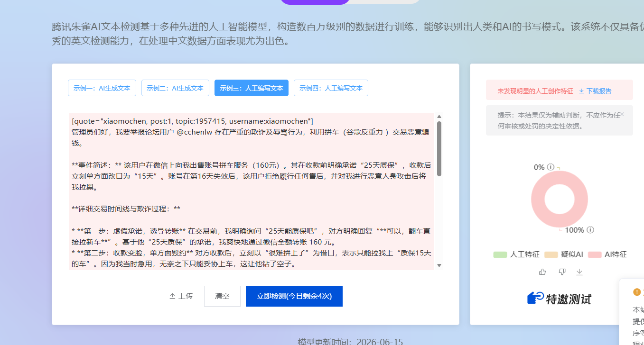The image size is (644, 345).
Task: Click the 特邀测试 logo
Action: (559, 299)
